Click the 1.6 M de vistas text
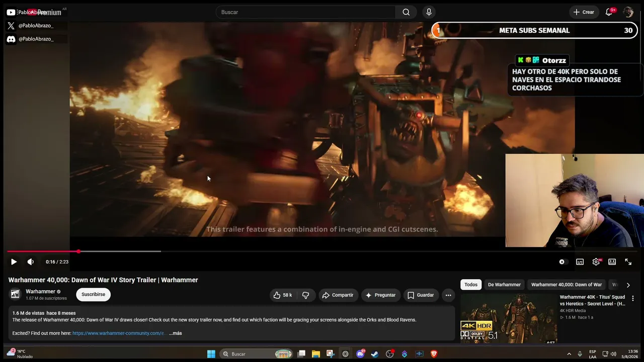Viewport: 644px width, 362px height. tap(28, 313)
